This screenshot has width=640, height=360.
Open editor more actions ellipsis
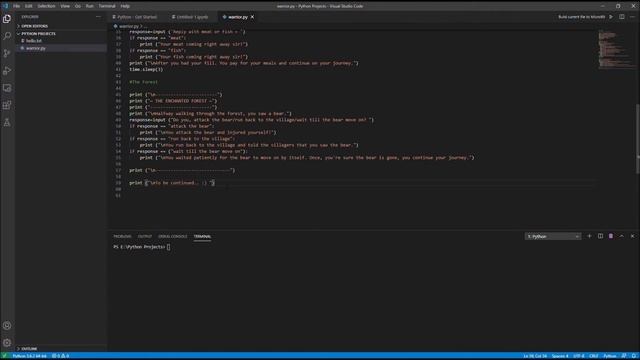632,17
